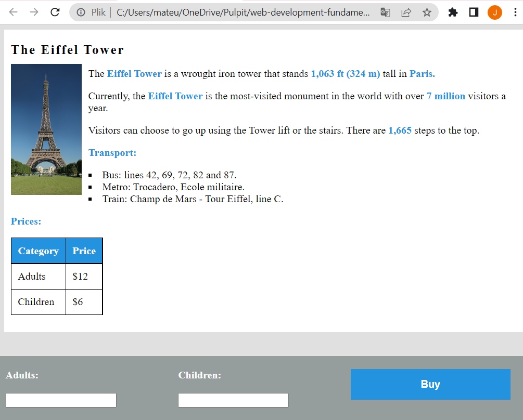The width and height of the screenshot is (523, 420).
Task: Click the Children: form label
Action: [199, 375]
